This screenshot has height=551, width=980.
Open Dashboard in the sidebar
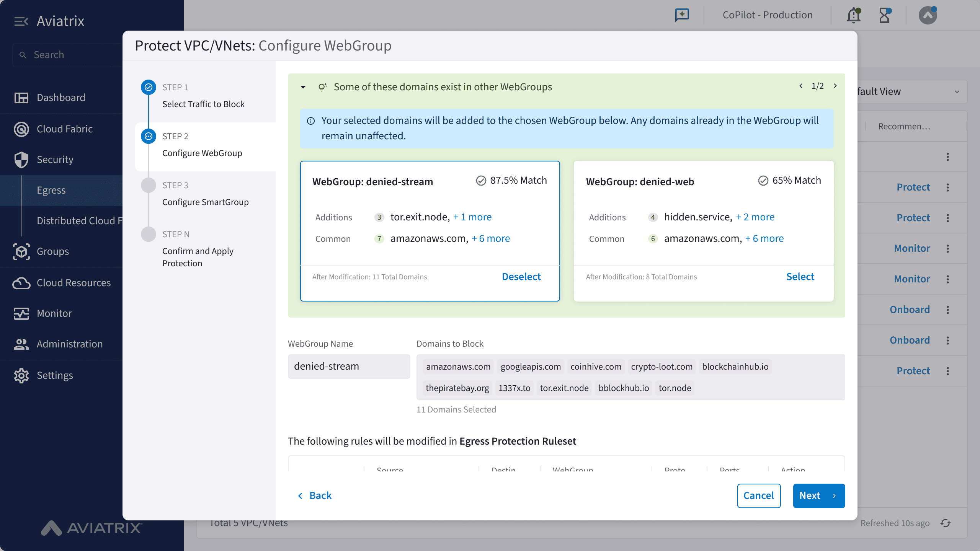coord(61,98)
